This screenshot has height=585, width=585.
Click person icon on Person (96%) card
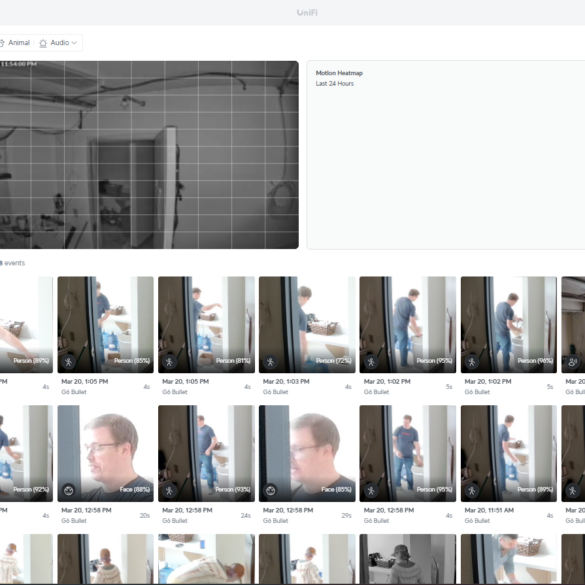pos(472,362)
